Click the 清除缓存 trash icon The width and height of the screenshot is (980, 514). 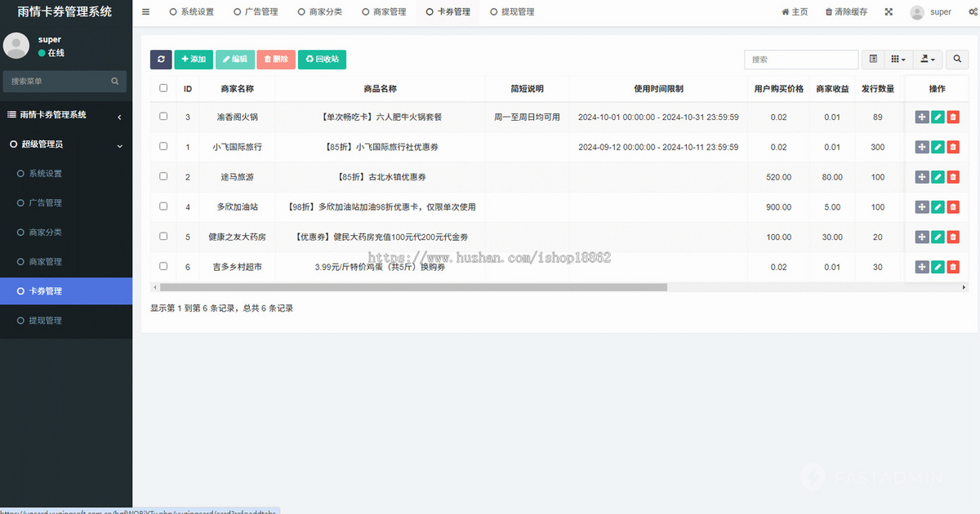point(830,11)
